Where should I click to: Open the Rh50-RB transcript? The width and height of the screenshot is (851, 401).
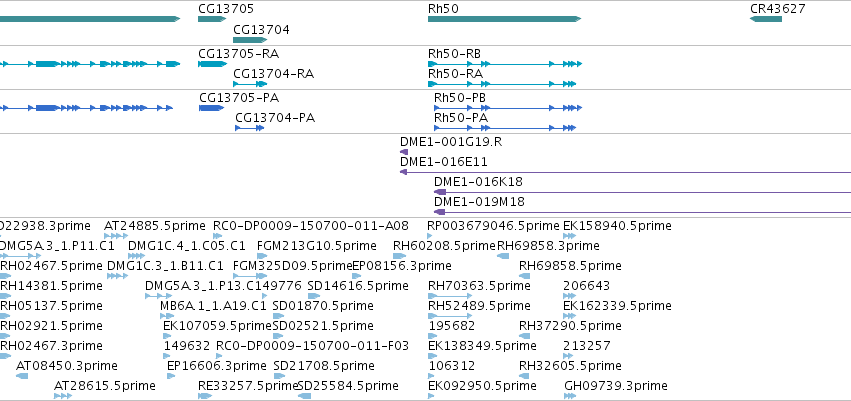504,64
